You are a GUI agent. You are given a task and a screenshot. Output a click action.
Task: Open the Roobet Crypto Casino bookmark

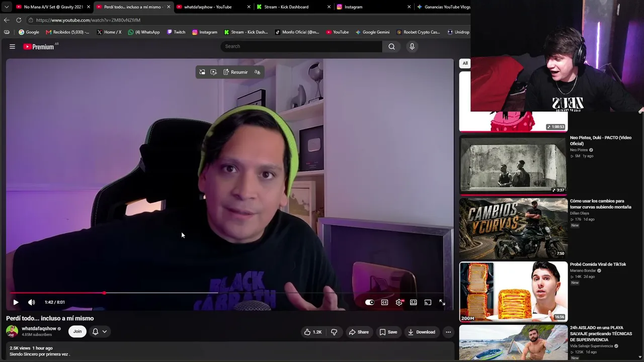418,32
